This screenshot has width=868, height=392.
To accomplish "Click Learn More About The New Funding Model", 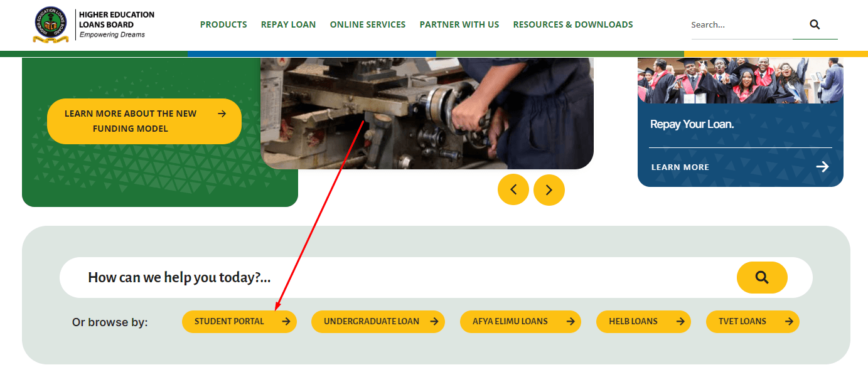I will [x=144, y=121].
